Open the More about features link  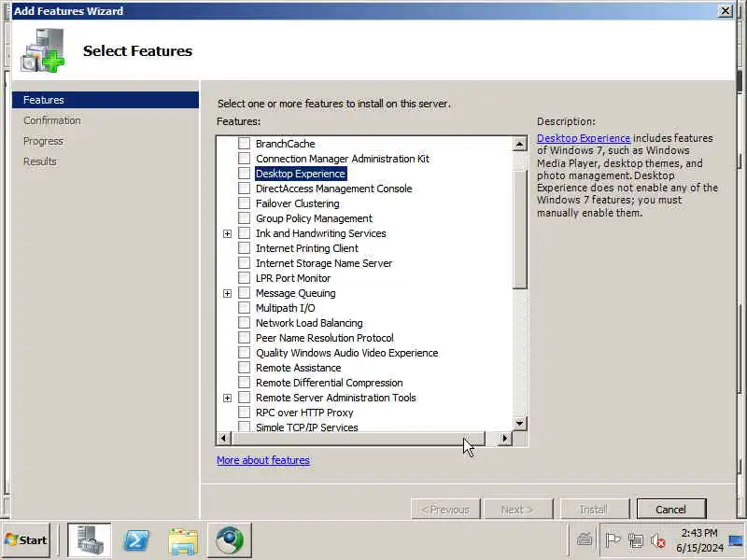point(263,460)
